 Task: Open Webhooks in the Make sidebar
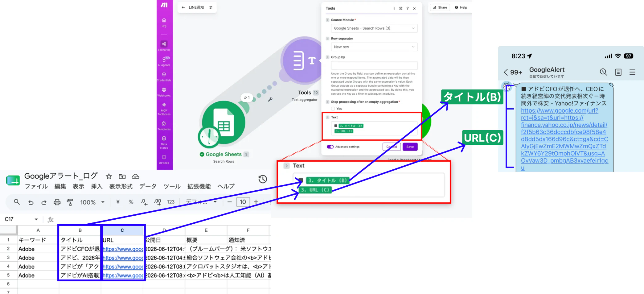[x=164, y=92]
